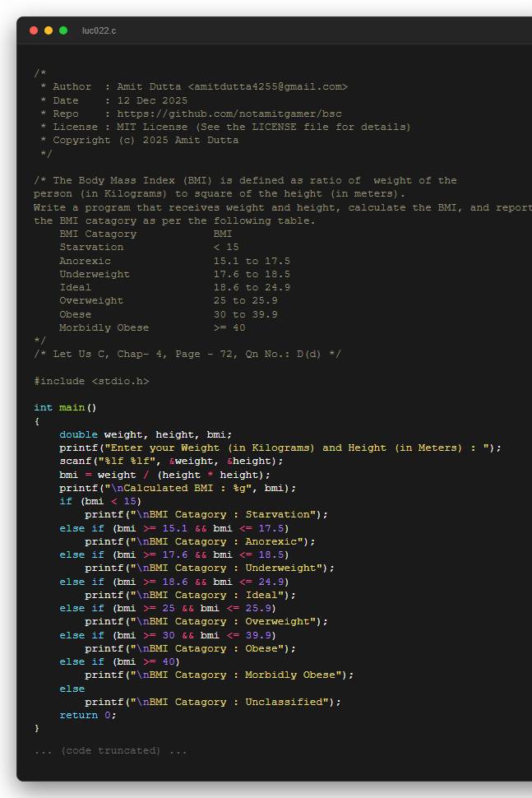Viewport: 532px width, 798px height.
Task: Click the if (bmi < 15) condition
Action: click(x=100, y=501)
